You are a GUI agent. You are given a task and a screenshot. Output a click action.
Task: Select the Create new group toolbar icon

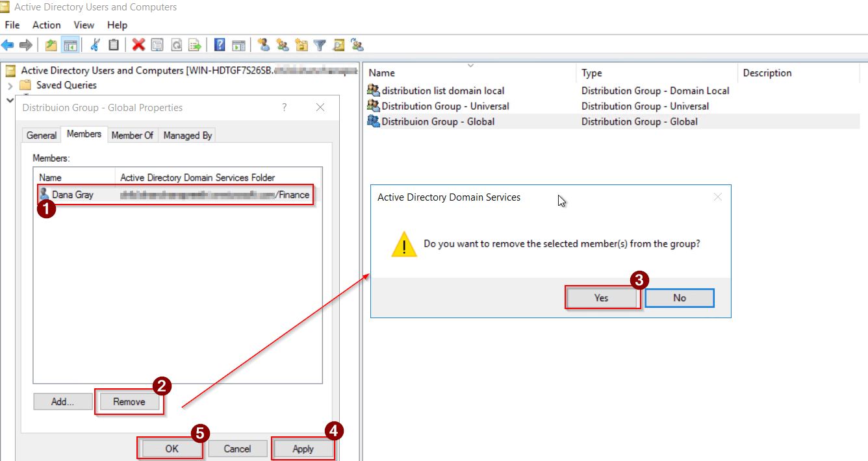coord(282,44)
